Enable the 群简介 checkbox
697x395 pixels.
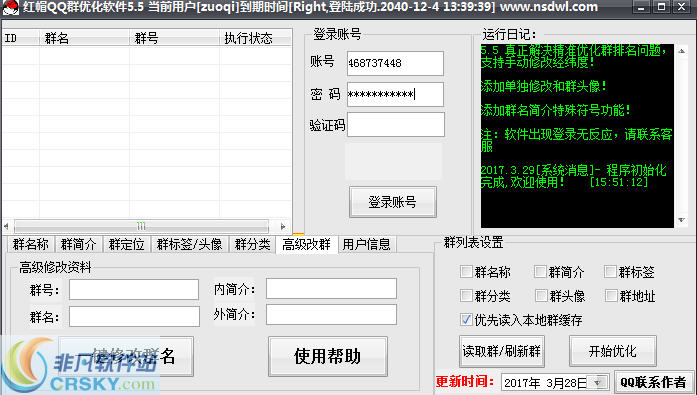click(x=540, y=271)
